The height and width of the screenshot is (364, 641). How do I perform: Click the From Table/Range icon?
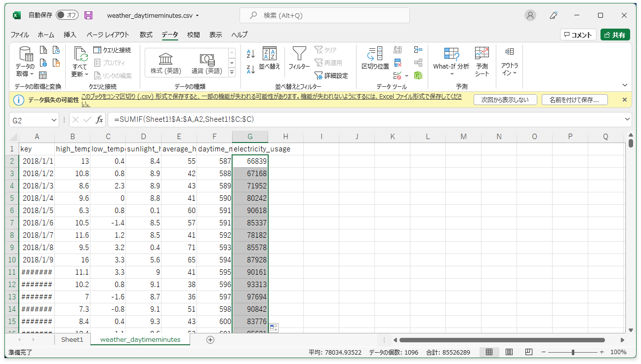pyautogui.click(x=43, y=75)
